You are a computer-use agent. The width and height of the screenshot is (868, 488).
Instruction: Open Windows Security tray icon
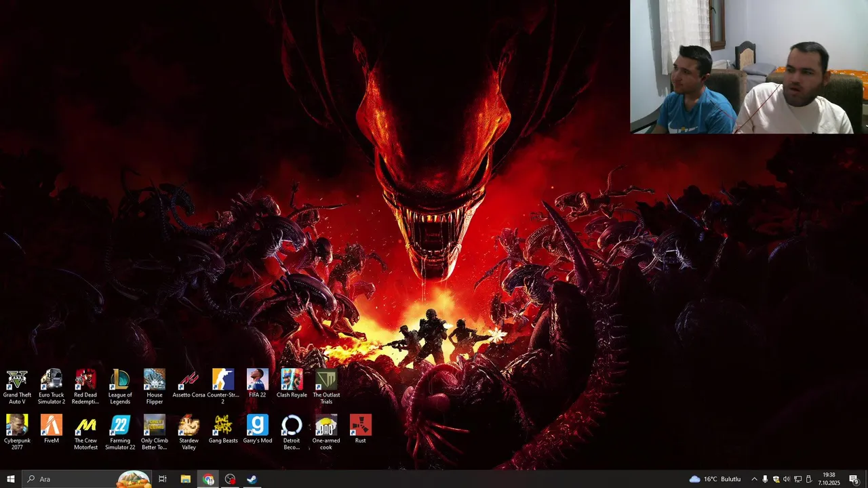point(776,479)
